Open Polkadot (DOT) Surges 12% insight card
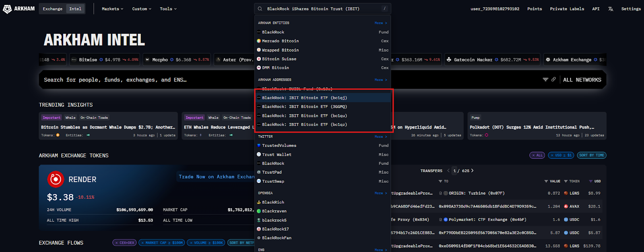644x252 pixels. click(x=537, y=126)
